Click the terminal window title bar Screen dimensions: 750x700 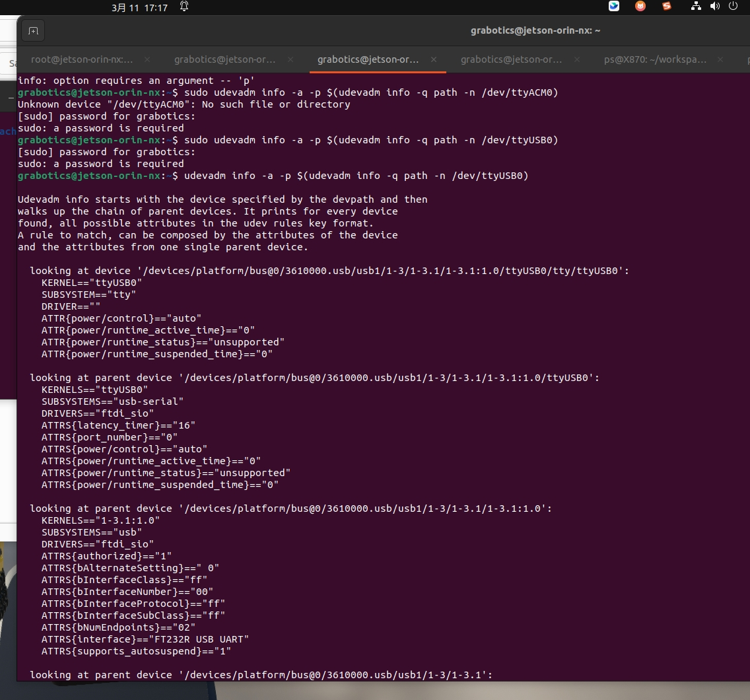(x=535, y=30)
